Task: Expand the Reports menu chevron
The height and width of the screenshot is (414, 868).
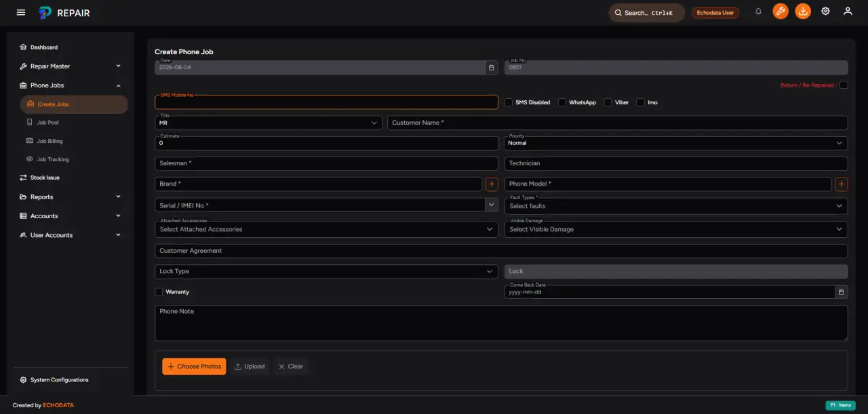Action: tap(118, 197)
